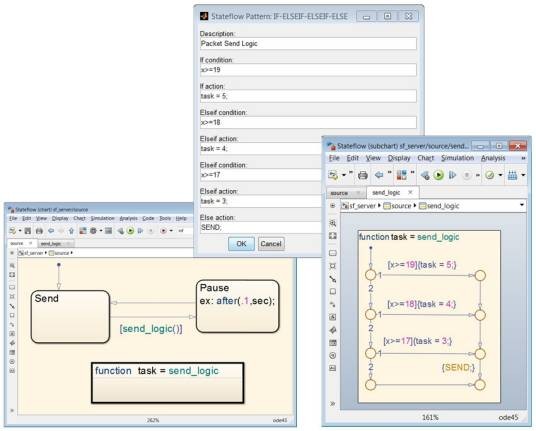The height and width of the screenshot is (431, 536).
Task: Switch to the source tab in the subchart window
Action: click(345, 193)
